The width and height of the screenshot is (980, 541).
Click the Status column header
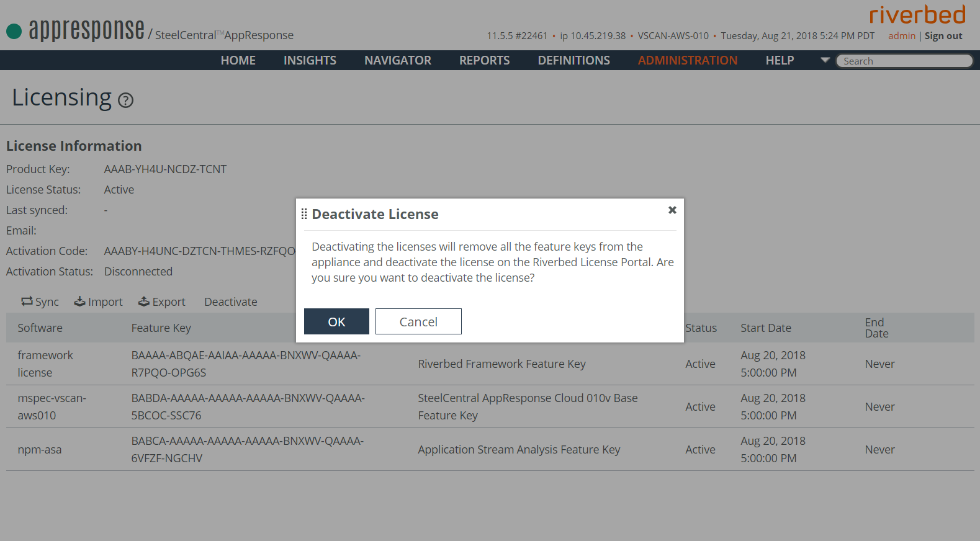pyautogui.click(x=701, y=328)
